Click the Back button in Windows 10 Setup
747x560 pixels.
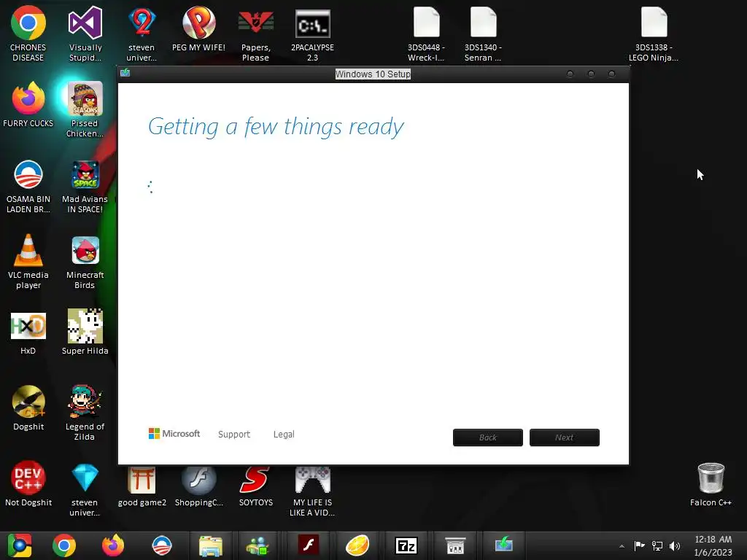(x=488, y=437)
